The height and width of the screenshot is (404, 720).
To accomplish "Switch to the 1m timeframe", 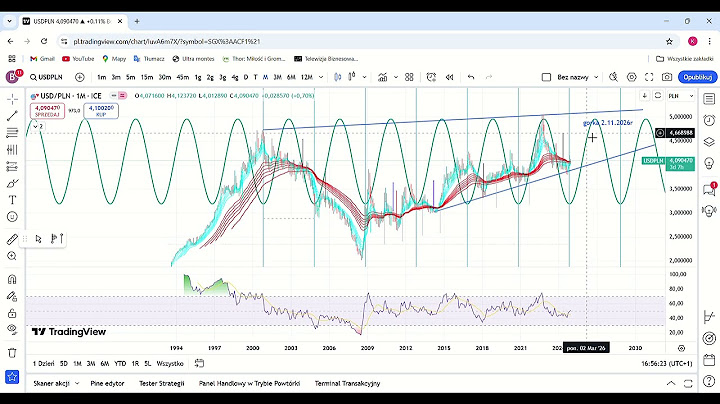I will click(x=101, y=77).
